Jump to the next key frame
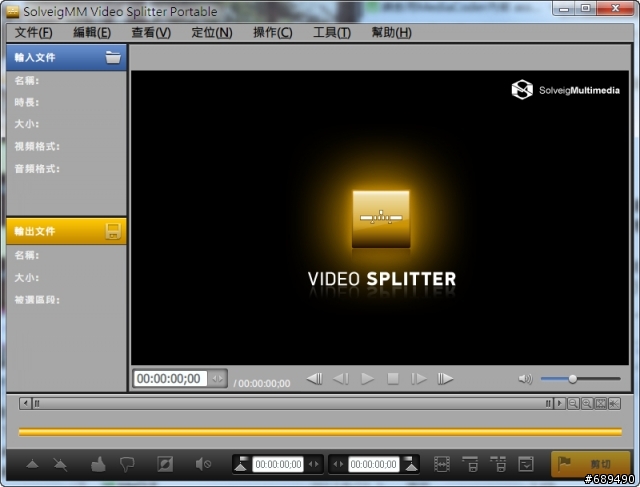The height and width of the screenshot is (487, 640). [445, 379]
